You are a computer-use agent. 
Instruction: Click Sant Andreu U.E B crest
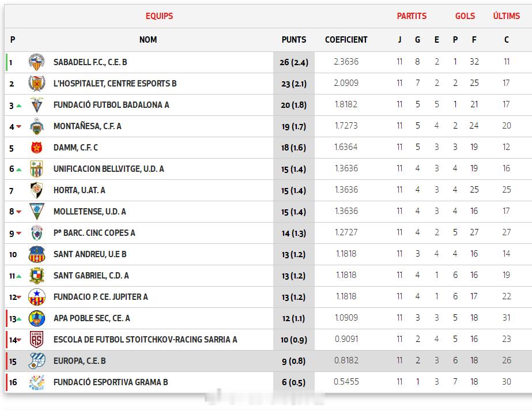37,254
